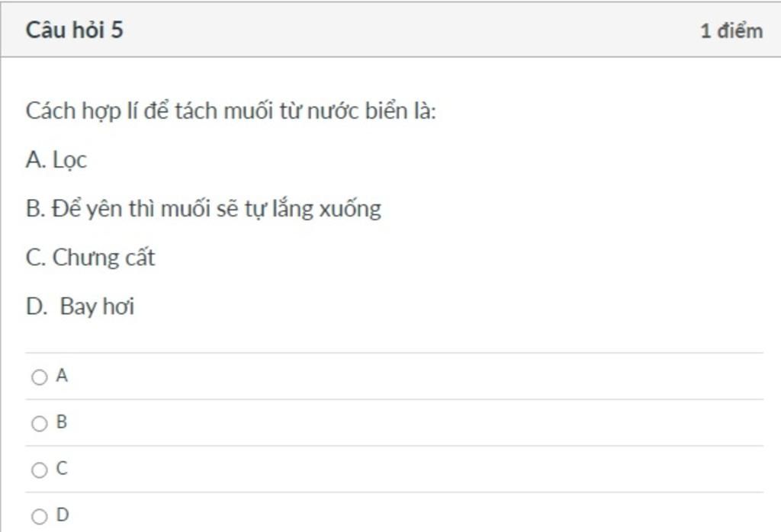This screenshot has width=781, height=532.
Task: Click the option text "D. Bay hơi"
Action: pyautogui.click(x=80, y=307)
